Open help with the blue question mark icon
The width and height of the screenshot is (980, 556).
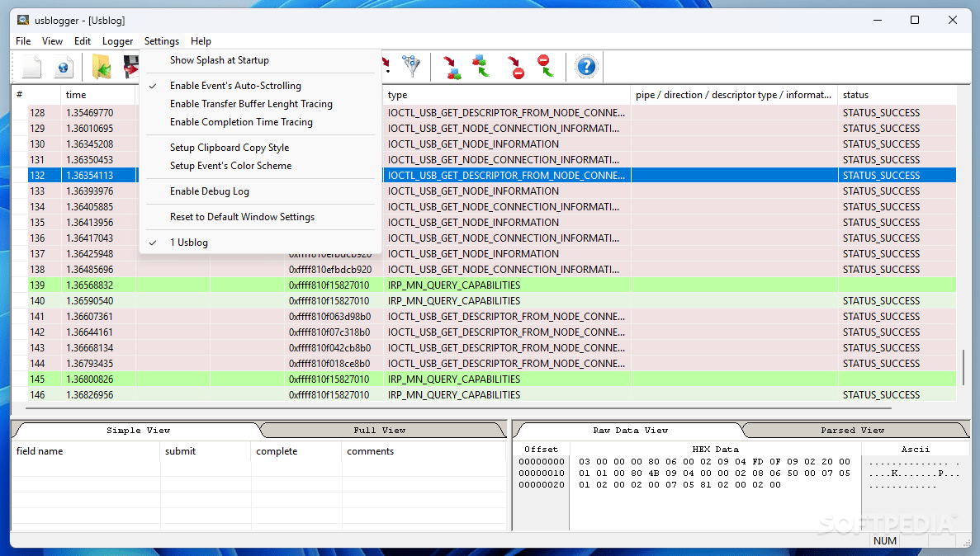tap(586, 66)
